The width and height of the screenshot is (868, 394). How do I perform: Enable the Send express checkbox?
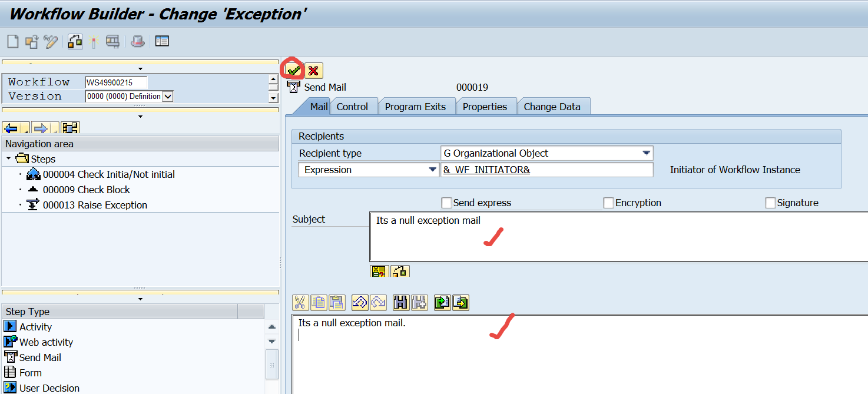[x=446, y=203]
